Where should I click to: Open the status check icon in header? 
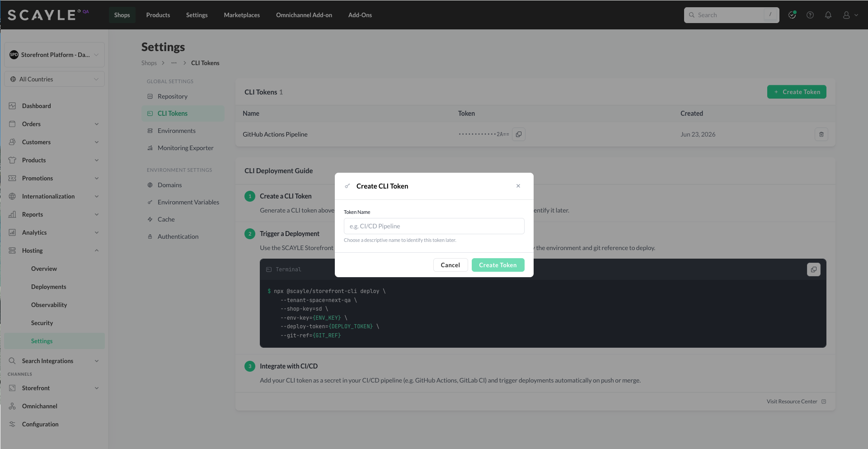792,15
